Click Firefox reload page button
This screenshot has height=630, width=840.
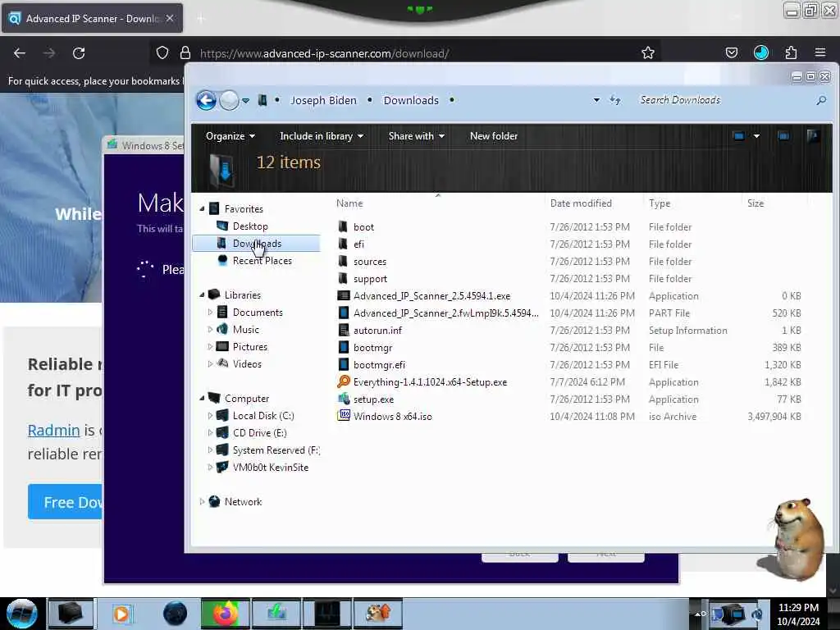tap(79, 53)
